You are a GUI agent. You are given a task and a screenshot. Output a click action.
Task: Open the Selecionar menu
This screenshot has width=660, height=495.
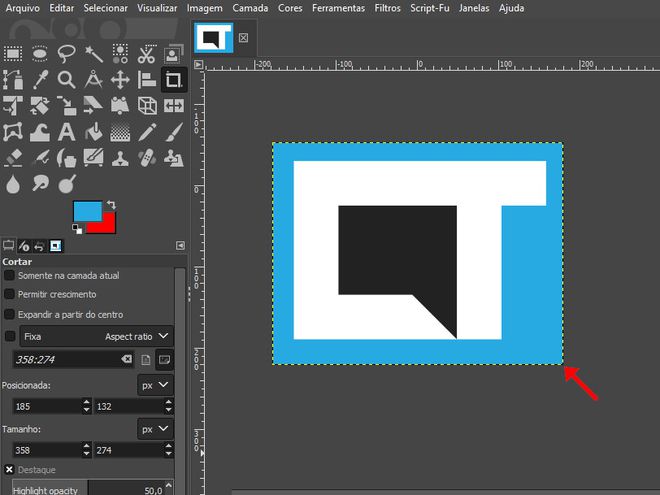(x=105, y=8)
